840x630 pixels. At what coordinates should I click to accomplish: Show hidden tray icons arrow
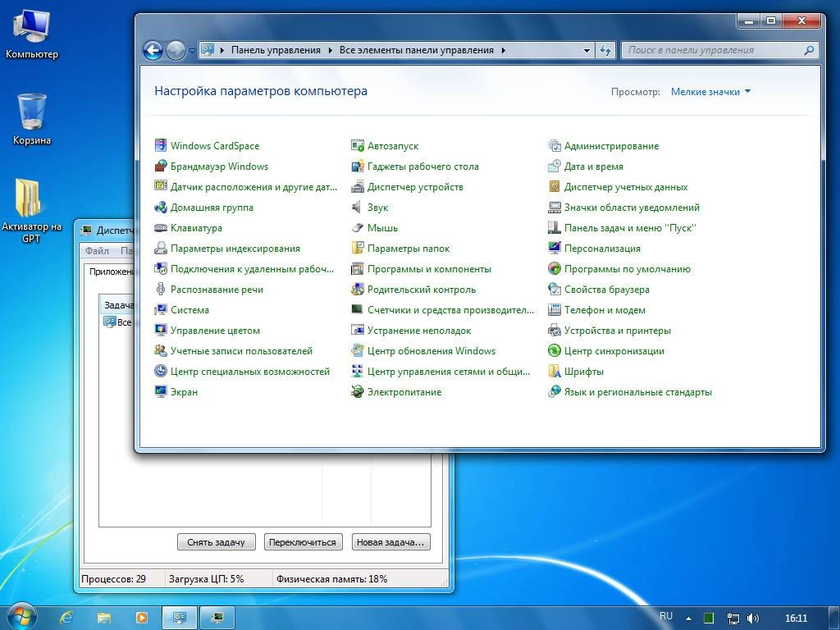[688, 619]
